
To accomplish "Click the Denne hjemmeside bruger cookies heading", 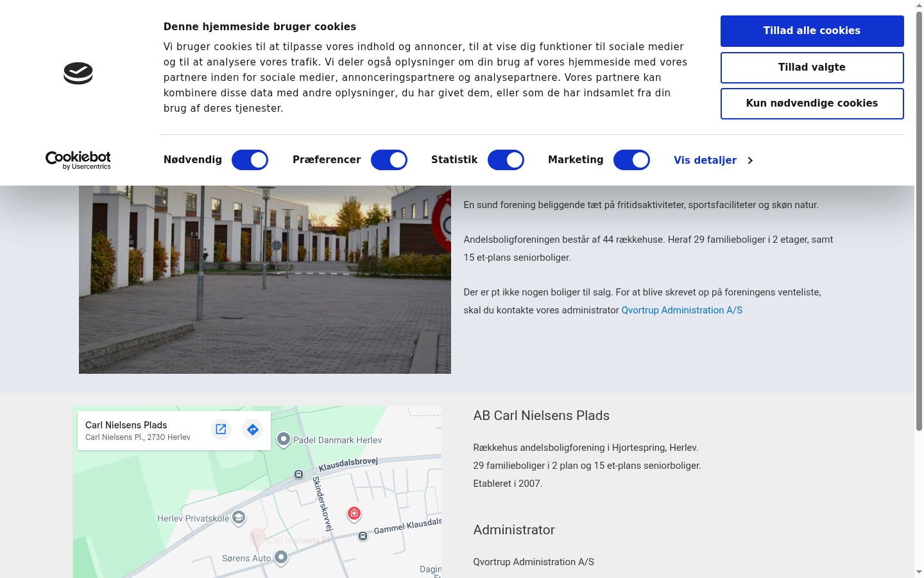I will pos(260,26).
